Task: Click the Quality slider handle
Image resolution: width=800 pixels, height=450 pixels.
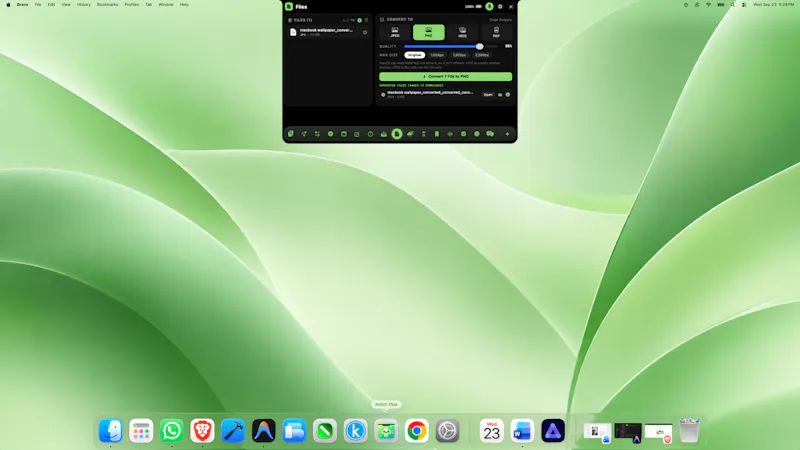Action: click(480, 46)
